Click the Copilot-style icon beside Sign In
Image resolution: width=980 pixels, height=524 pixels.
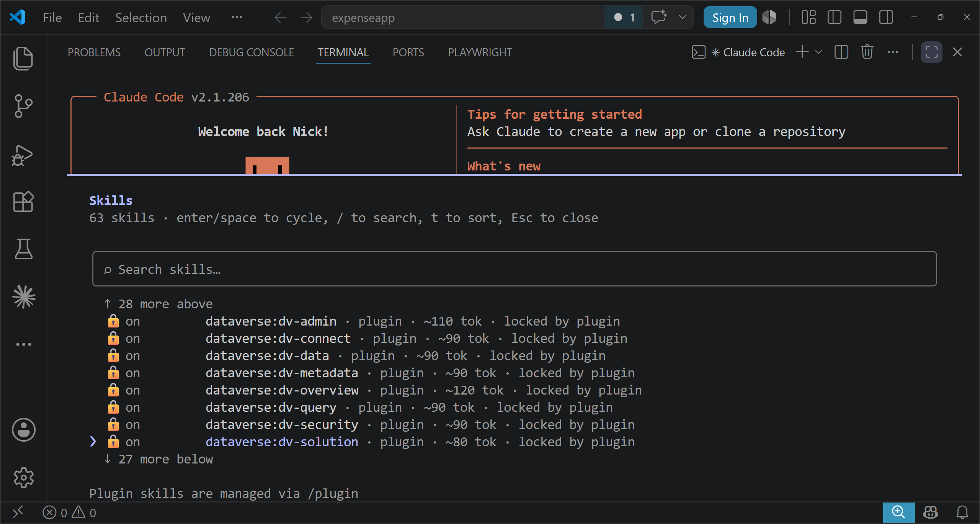tap(769, 17)
